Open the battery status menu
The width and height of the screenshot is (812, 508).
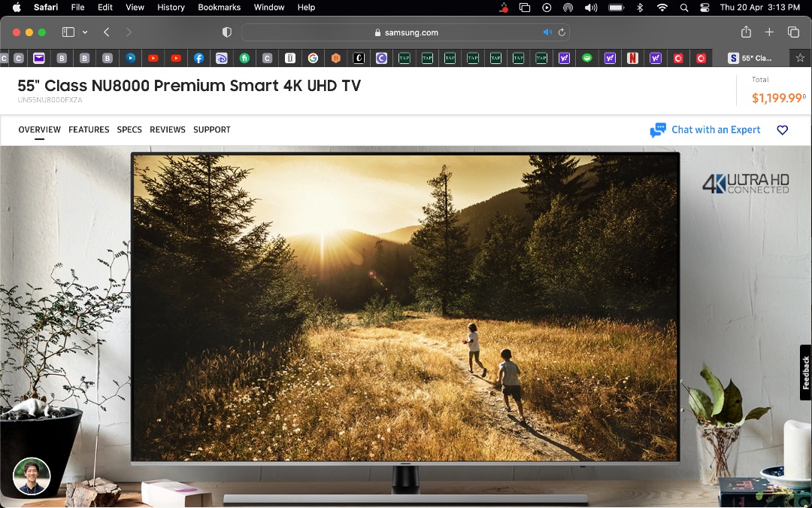click(617, 8)
